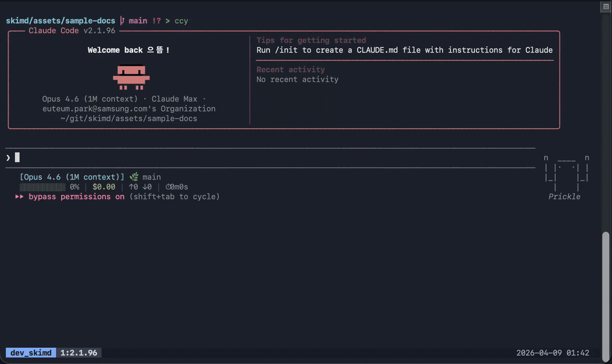Image resolution: width=612 pixels, height=364 pixels.
Task: Click the Tips for getting started heading
Action: (x=311, y=40)
